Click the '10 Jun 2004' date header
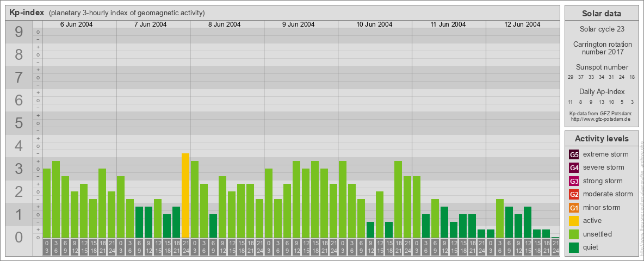Screen dimensions: 644x261 (x=374, y=24)
